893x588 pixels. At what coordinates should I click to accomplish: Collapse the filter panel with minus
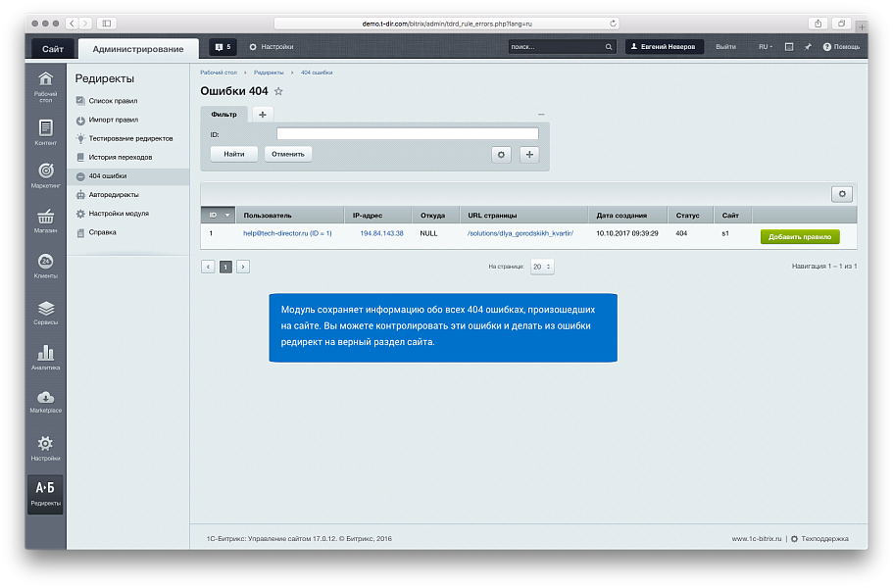(540, 115)
